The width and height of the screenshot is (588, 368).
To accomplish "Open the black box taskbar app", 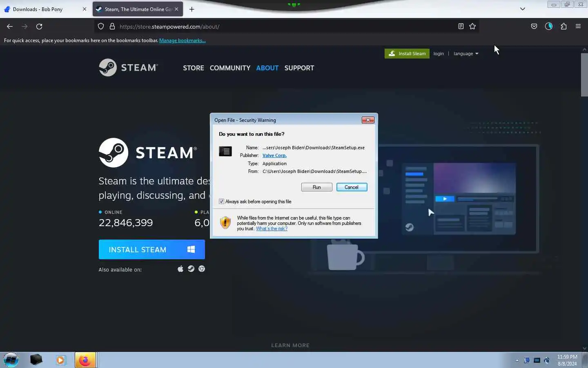I will click(36, 360).
